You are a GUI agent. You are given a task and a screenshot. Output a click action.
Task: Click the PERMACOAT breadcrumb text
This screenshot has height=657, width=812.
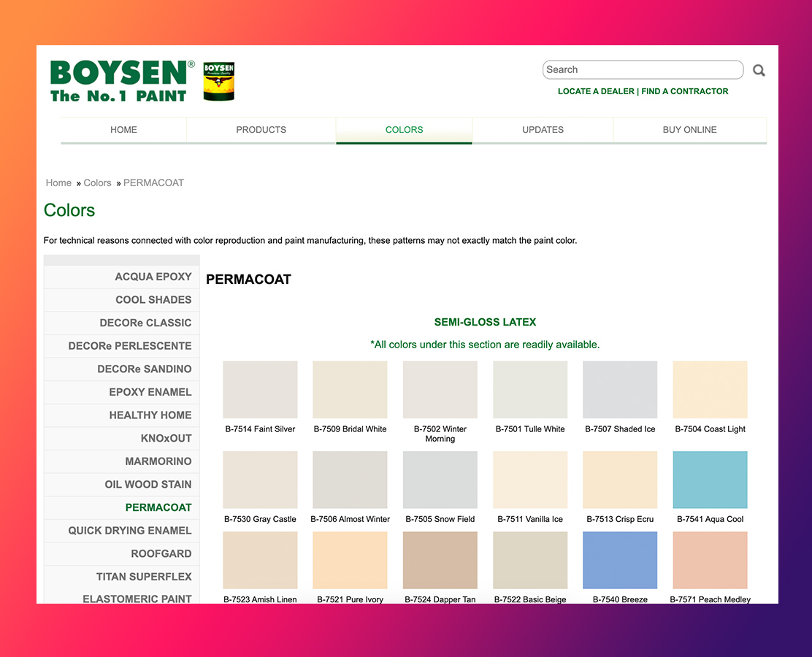pyautogui.click(x=153, y=182)
